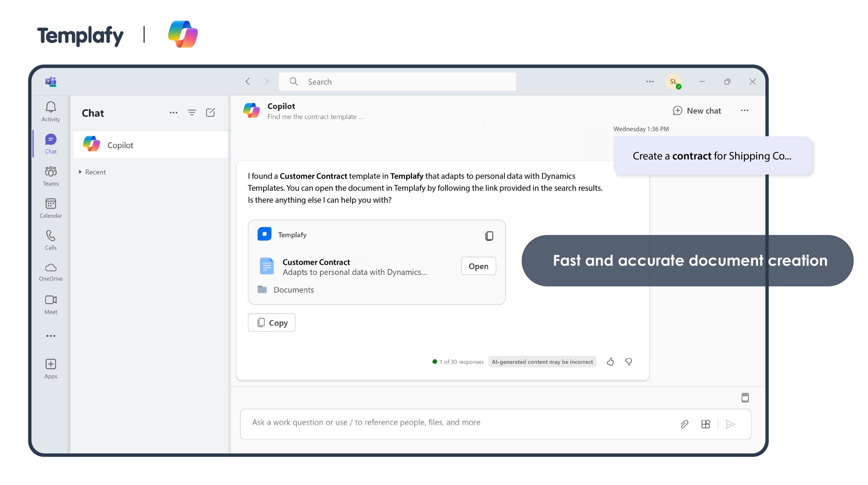Open the Customer Contract template
Image resolution: width=868 pixels, height=485 pixels.
pos(478,266)
